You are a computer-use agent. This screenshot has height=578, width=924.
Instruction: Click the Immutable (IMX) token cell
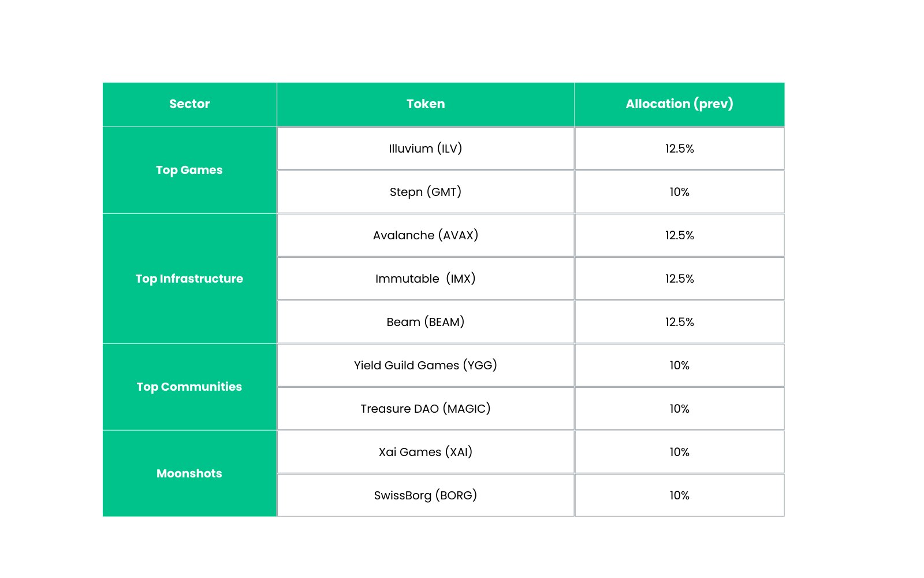(426, 279)
